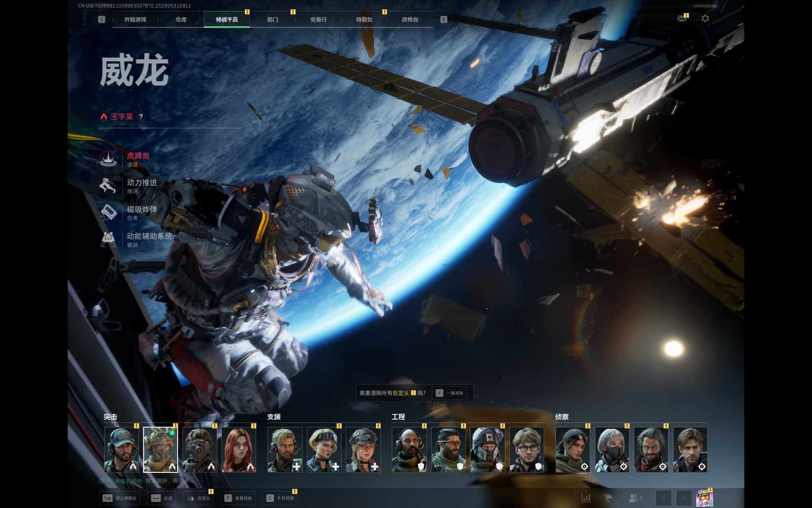
Task: Click the flag icon in bottom bar
Action: [x=608, y=498]
